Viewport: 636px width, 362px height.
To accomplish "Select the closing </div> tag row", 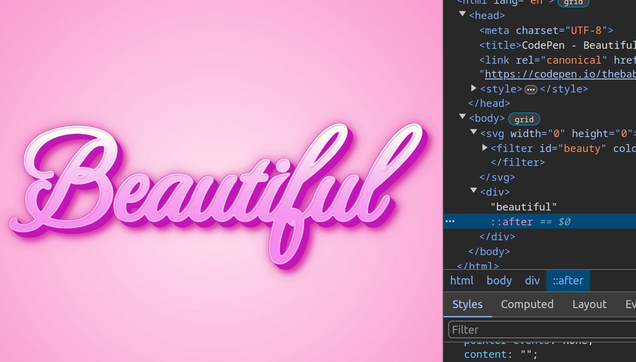I will (497, 237).
